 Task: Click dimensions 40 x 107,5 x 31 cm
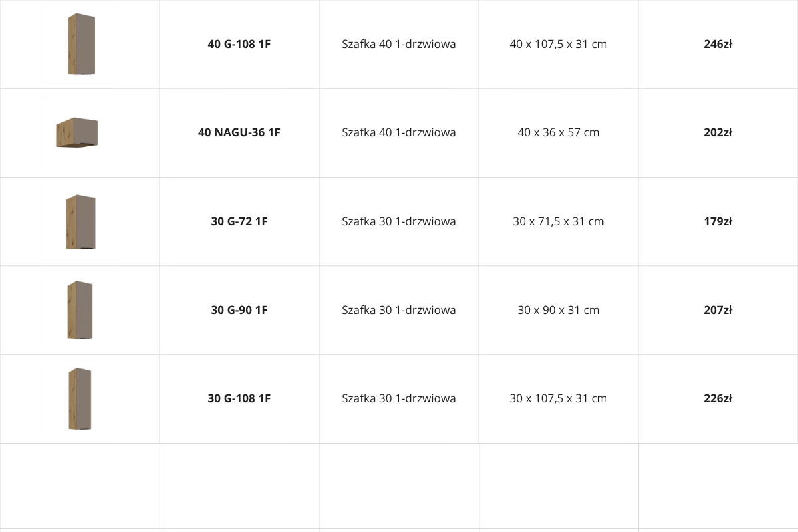[559, 45]
